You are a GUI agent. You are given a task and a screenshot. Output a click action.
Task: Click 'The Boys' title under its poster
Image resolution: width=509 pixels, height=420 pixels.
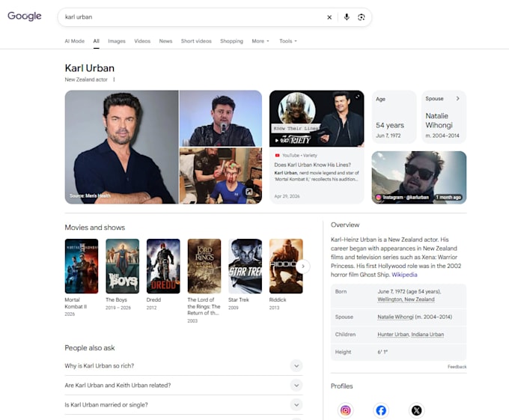click(x=116, y=300)
